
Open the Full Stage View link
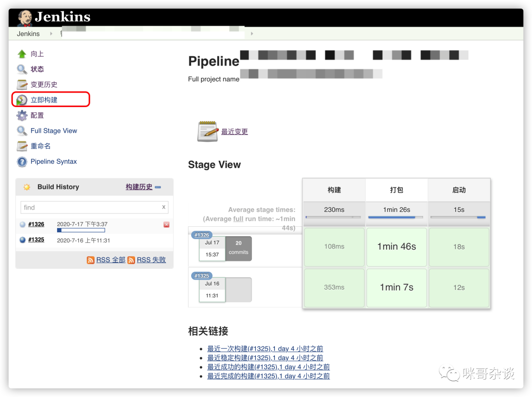(x=54, y=131)
